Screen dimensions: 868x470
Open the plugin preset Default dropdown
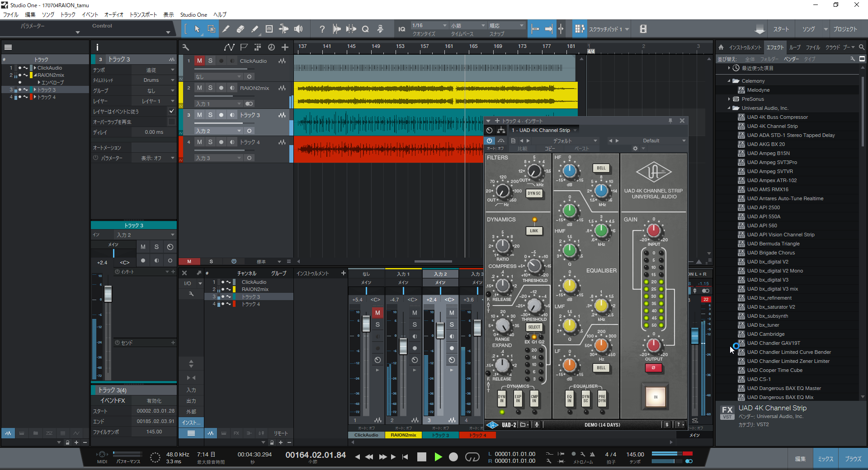(655, 141)
